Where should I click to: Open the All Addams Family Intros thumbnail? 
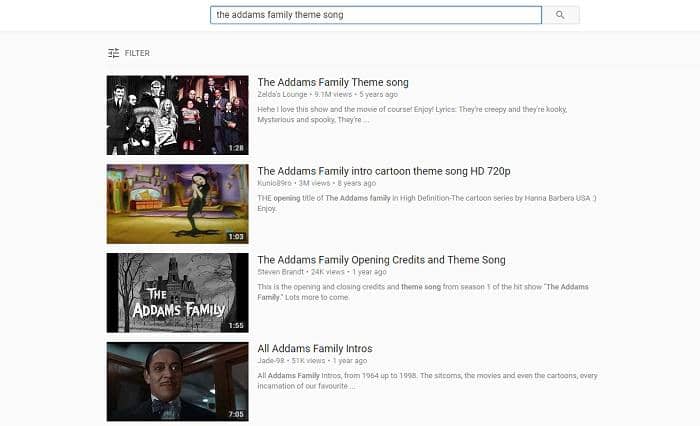click(x=178, y=382)
